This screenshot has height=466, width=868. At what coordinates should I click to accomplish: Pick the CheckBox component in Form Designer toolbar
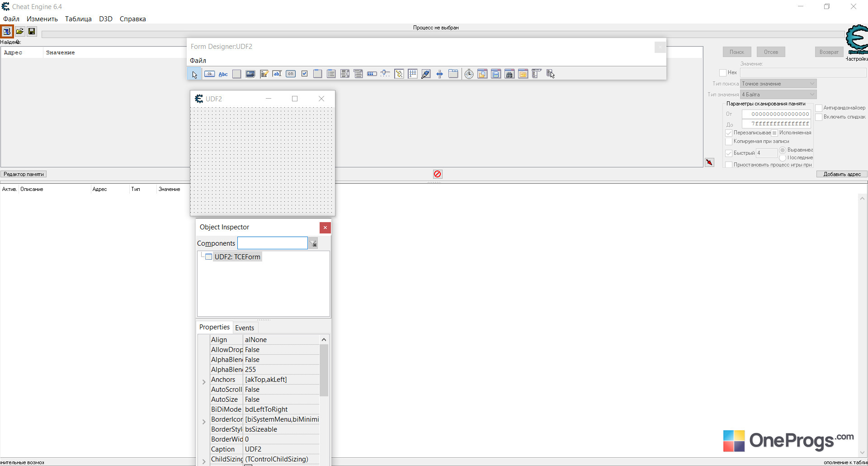(x=304, y=74)
